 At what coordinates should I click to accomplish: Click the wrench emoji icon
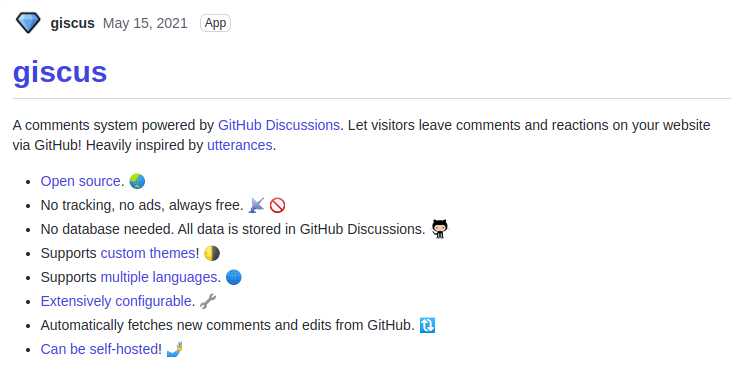click(x=208, y=301)
